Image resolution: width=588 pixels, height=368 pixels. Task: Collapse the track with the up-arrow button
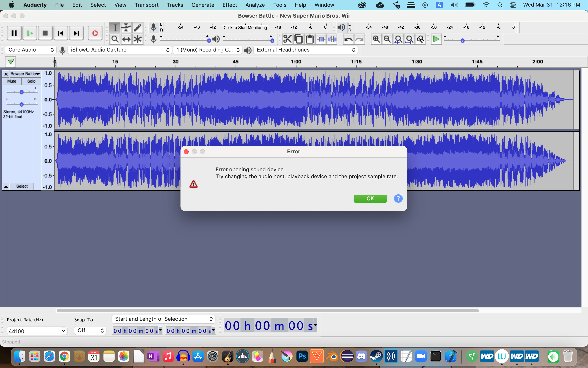click(x=6, y=186)
